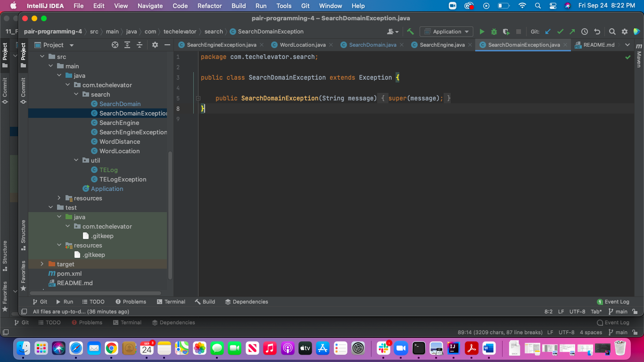Toggle the TODO tool window in the front window
The width and height of the screenshot is (644, 362).
point(93,302)
